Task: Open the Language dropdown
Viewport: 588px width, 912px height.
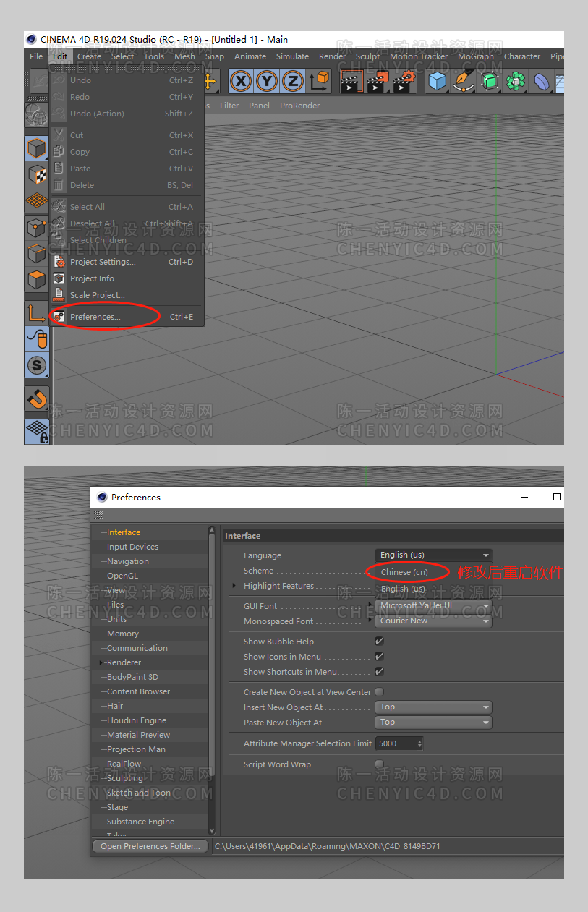Action: (434, 555)
